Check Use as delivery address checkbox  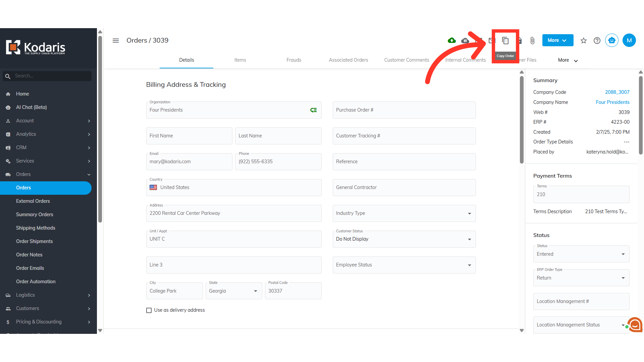pyautogui.click(x=149, y=310)
